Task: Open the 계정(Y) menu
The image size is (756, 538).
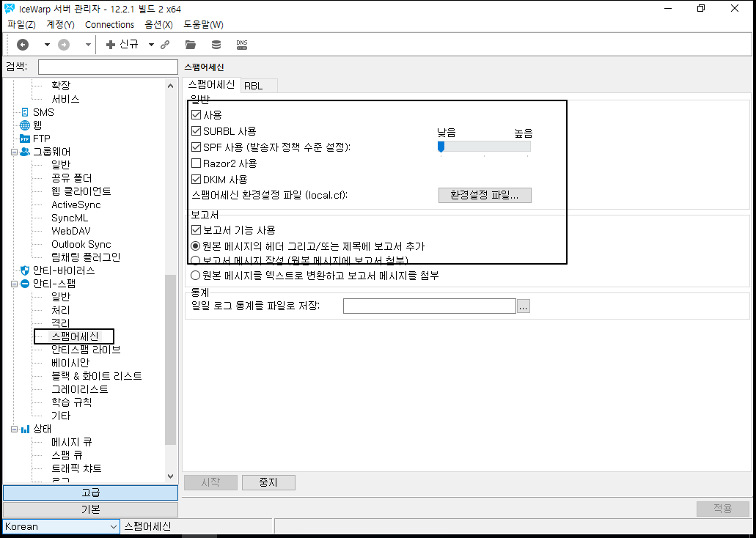Action: pos(60,25)
